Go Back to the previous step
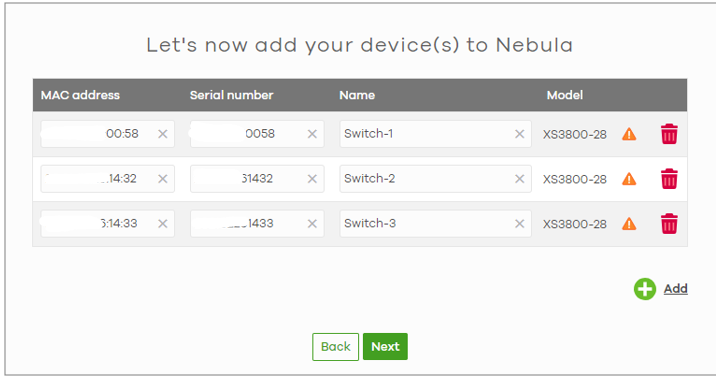 point(336,347)
